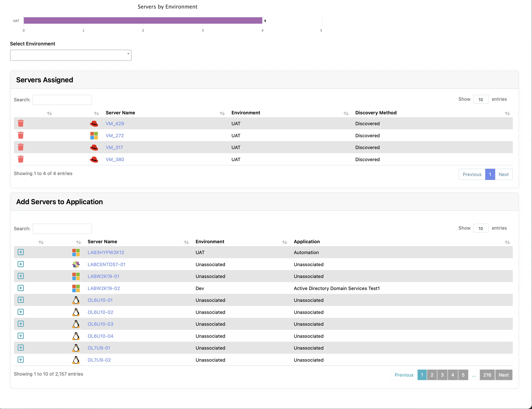Screen dimensions: 532x409
Task: Set Show entries count in Add Servers
Action: (481, 228)
